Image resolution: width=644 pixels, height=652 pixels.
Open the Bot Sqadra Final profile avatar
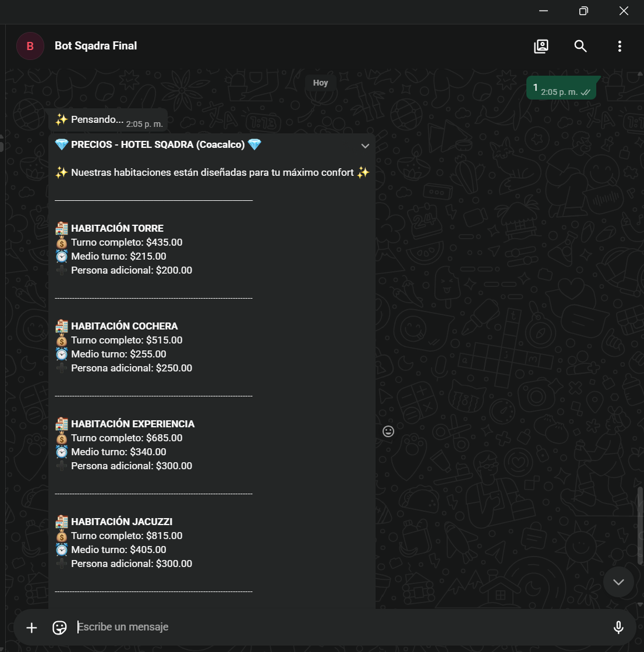coord(30,46)
